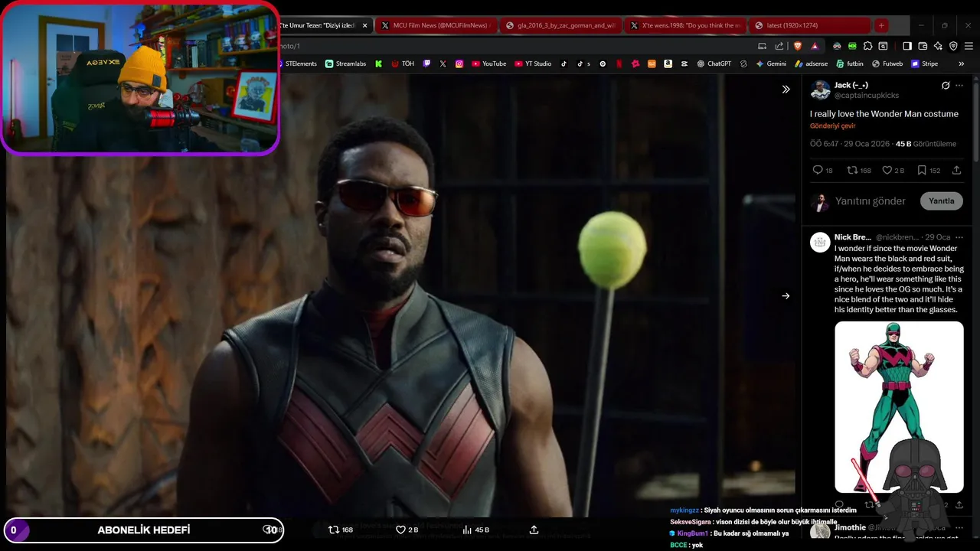Screen dimensions: 980x551
Task: Click the Brave Shields lion icon
Action: point(798,46)
